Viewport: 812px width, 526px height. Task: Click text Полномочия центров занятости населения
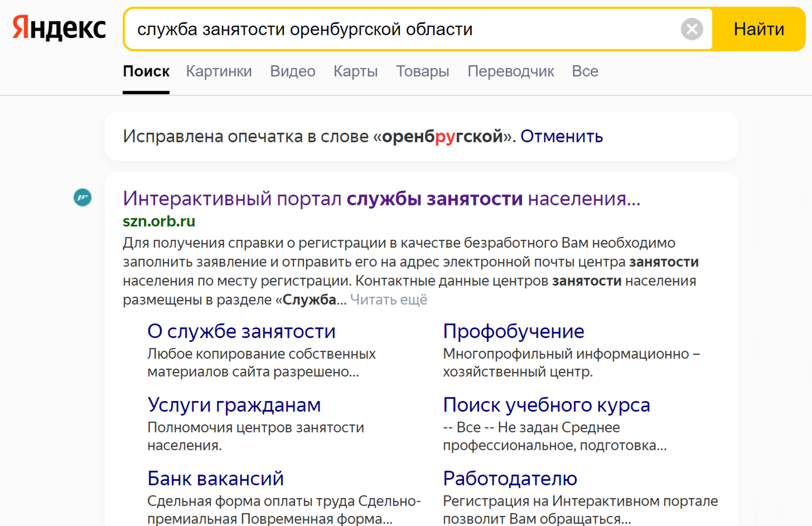(255, 436)
